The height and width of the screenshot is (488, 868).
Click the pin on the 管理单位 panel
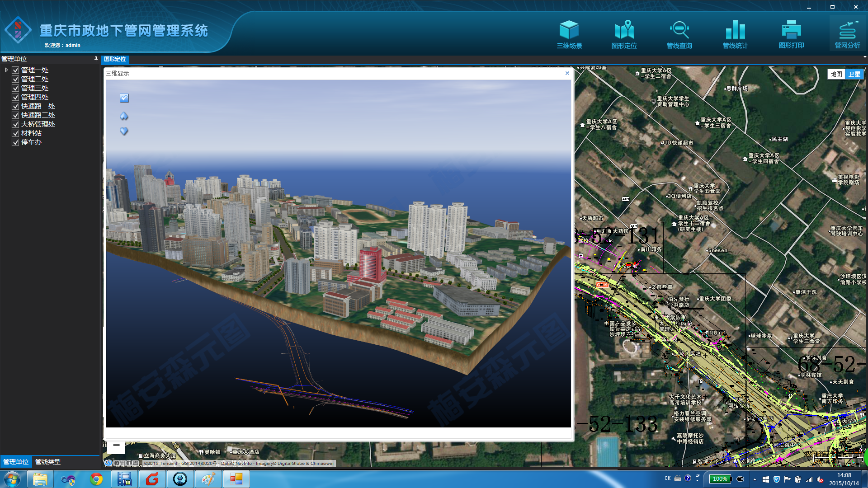(96, 59)
